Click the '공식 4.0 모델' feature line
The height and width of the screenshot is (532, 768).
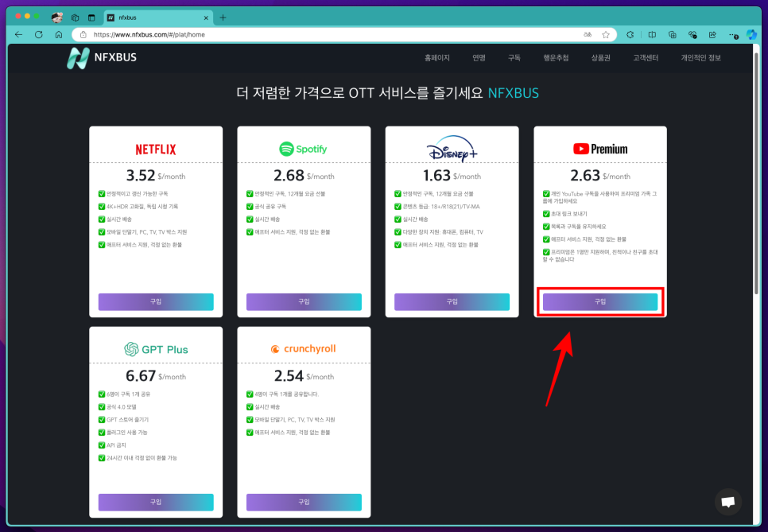(118, 407)
